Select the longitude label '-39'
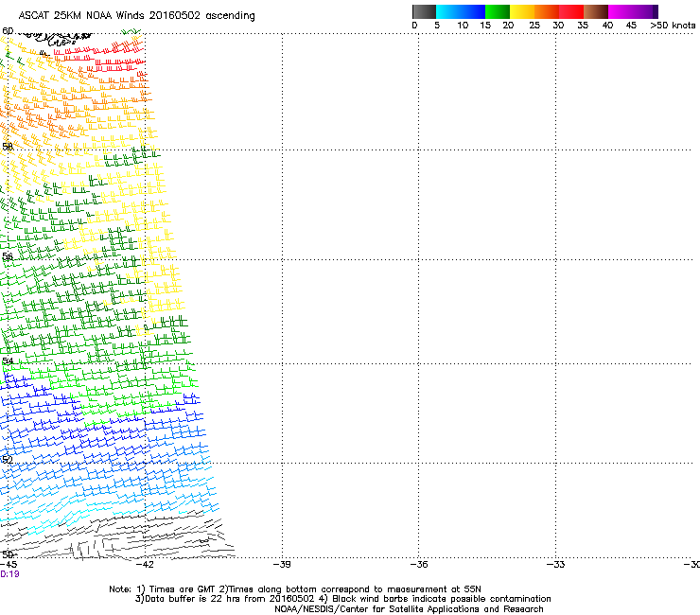 [x=282, y=565]
